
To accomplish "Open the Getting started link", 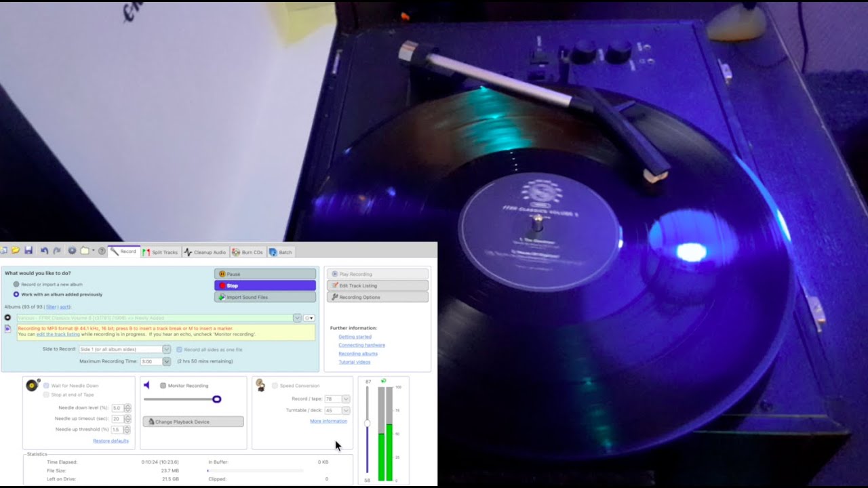I will pos(355,337).
